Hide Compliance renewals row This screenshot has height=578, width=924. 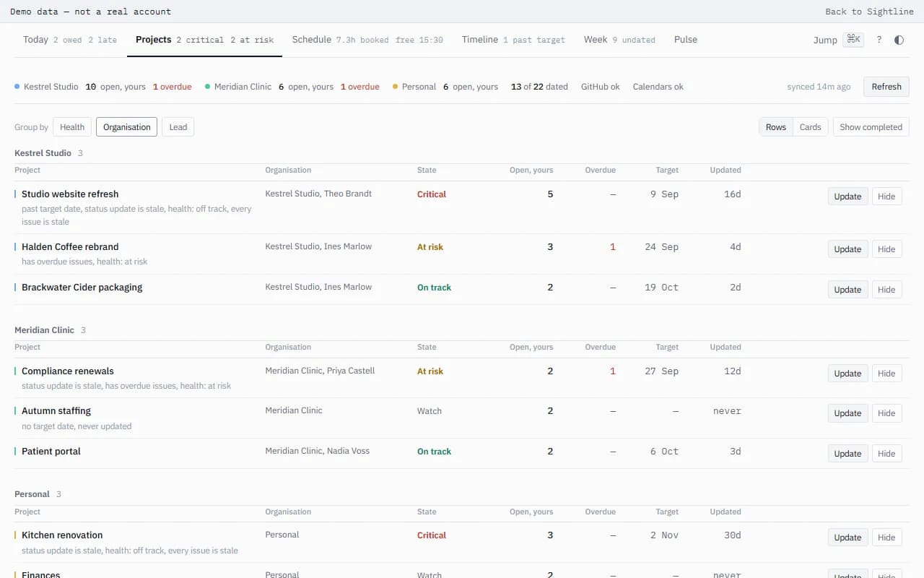886,374
